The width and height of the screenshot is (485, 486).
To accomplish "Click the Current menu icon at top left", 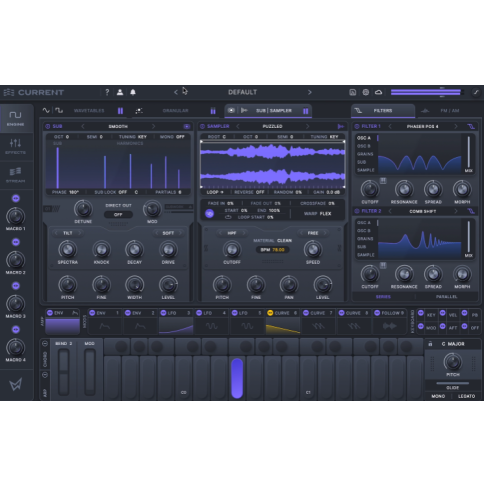I will (9, 92).
